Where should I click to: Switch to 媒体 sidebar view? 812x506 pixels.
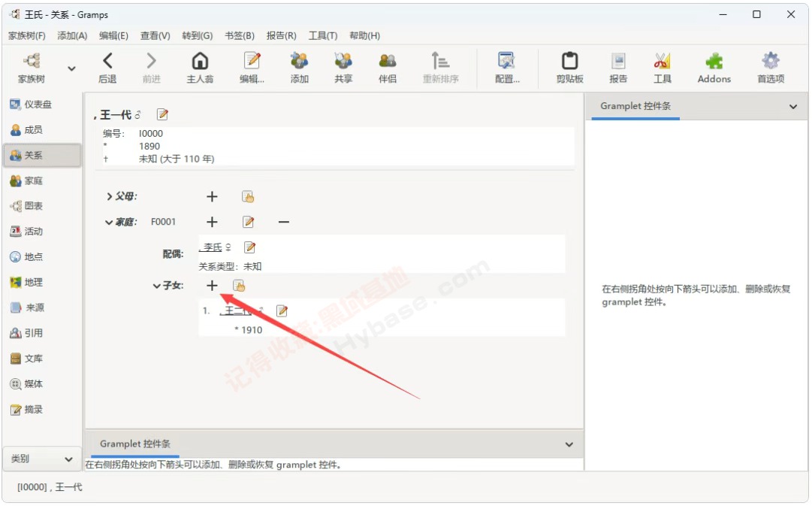42,384
